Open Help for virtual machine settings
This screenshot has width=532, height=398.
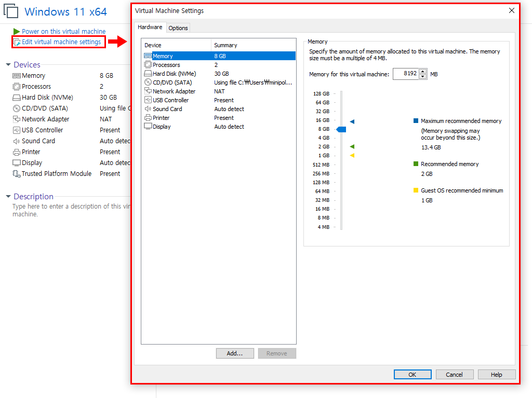[496, 375]
